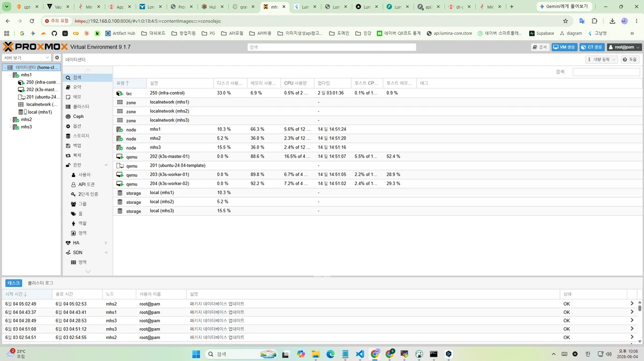The width and height of the screenshot is (644, 361).
Task: Select 201 (ubuntu-24.04-template) row
Action: 377,166
